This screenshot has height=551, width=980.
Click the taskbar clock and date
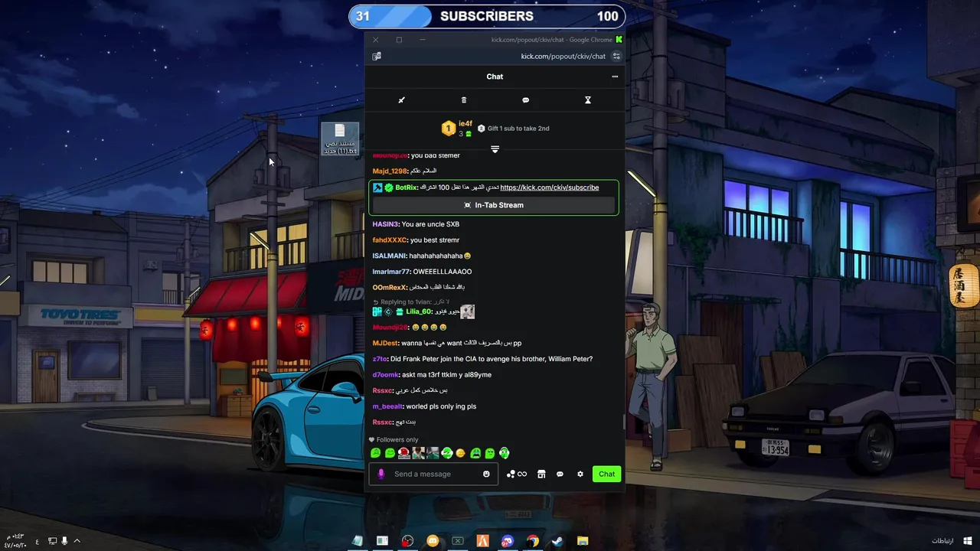[x=15, y=540]
